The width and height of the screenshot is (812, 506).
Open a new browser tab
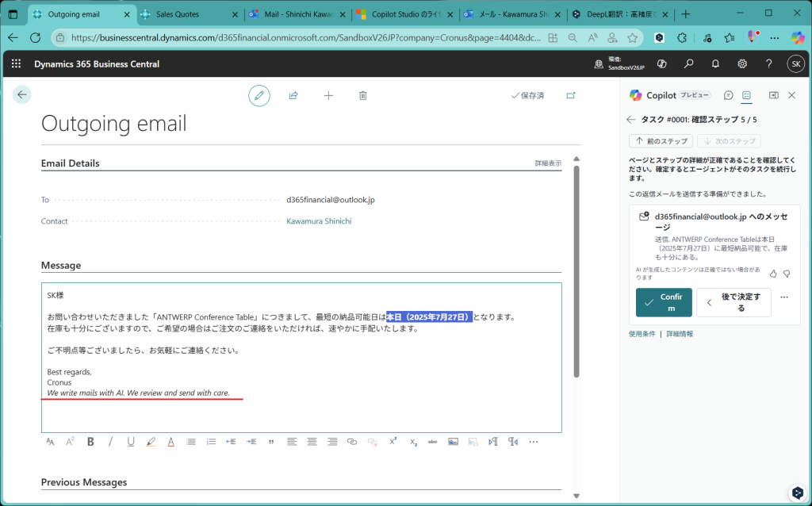click(686, 14)
